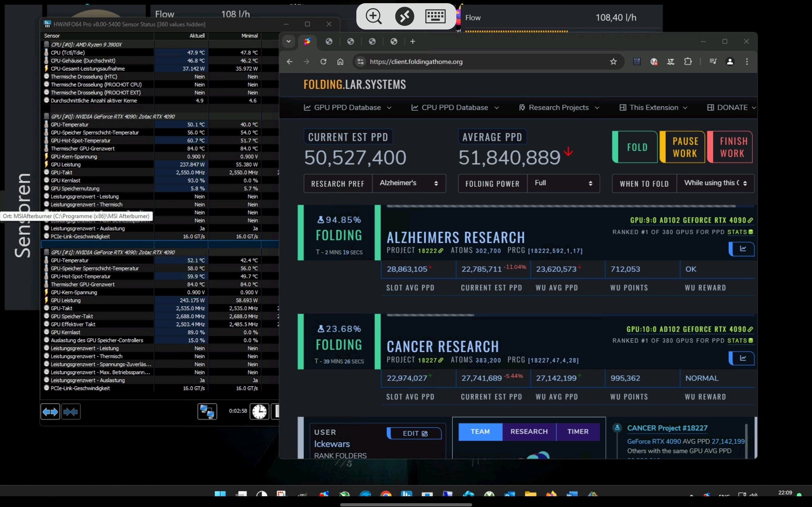Screen dimensions: 812x507
Task: Switch to the second browser tab with globe
Action: click(329, 41)
